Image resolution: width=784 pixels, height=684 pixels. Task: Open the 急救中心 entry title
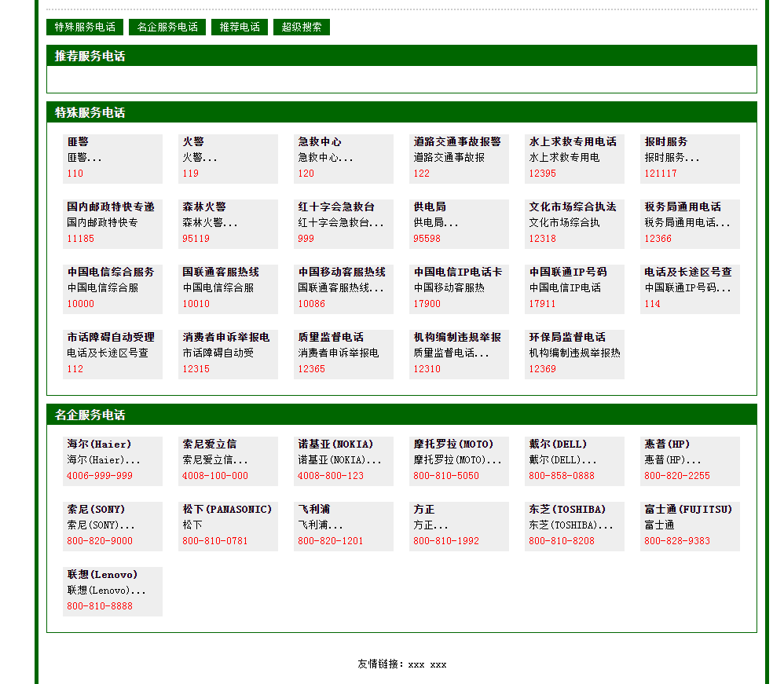click(320, 142)
